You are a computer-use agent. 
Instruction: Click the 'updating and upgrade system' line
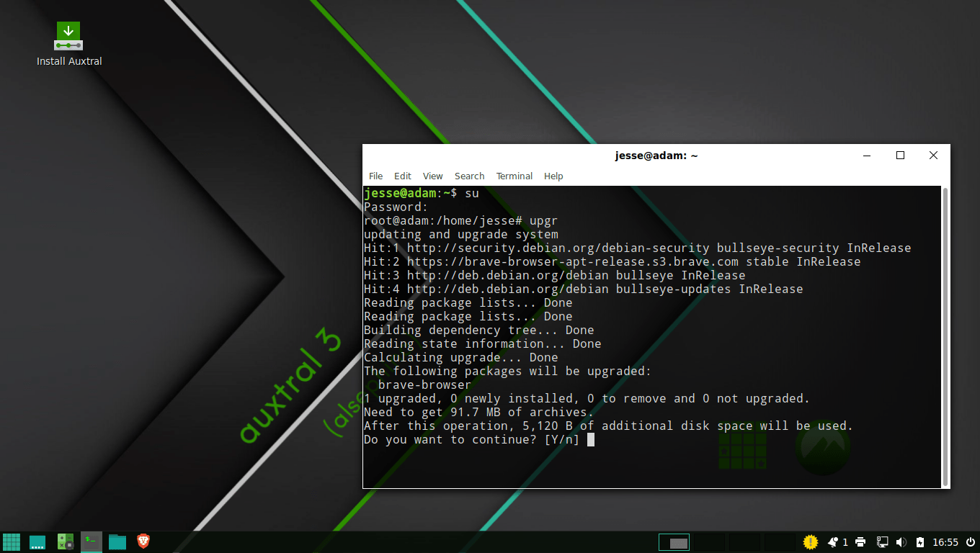coord(461,234)
